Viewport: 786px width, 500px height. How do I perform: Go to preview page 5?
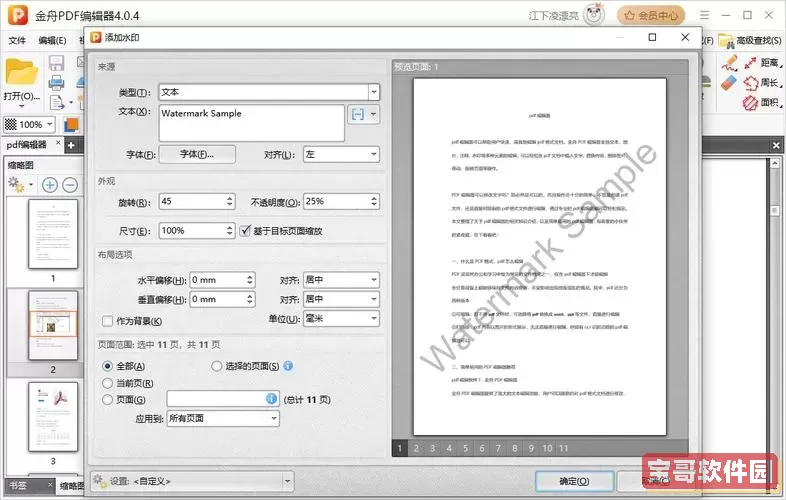[x=466, y=448]
